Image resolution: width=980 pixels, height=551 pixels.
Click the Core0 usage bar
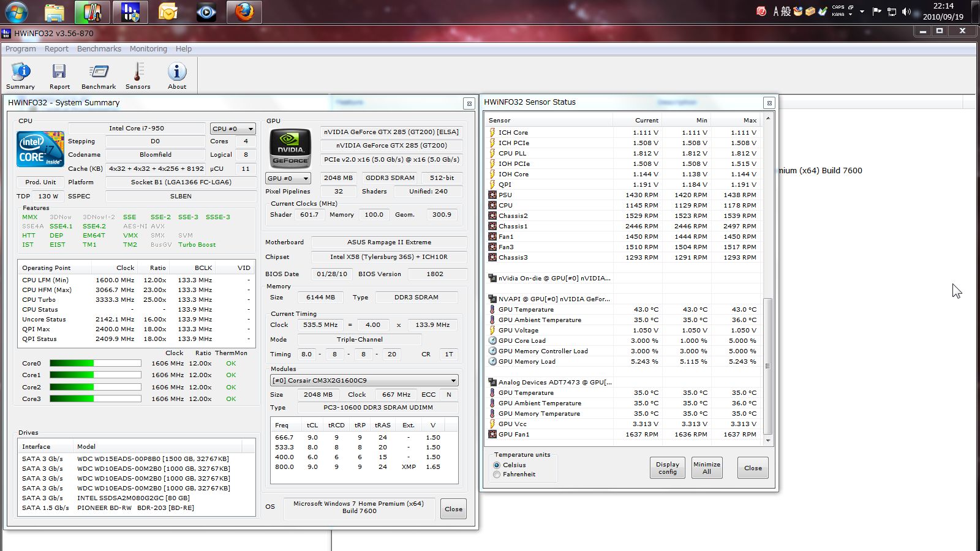click(95, 364)
